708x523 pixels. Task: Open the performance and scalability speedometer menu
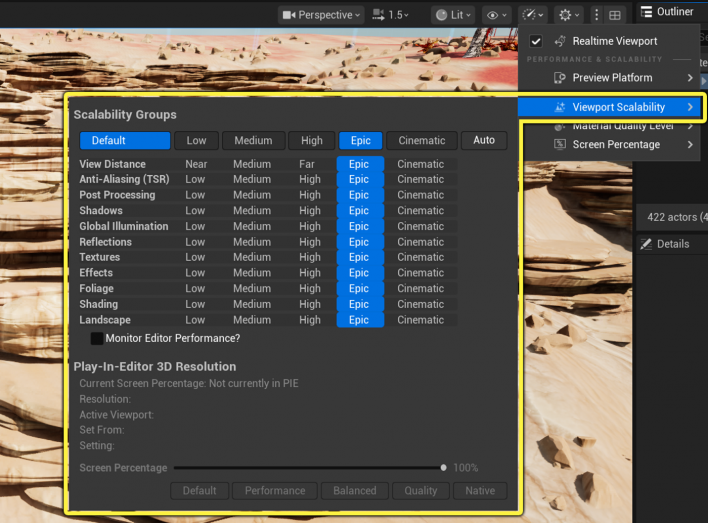tap(532, 15)
